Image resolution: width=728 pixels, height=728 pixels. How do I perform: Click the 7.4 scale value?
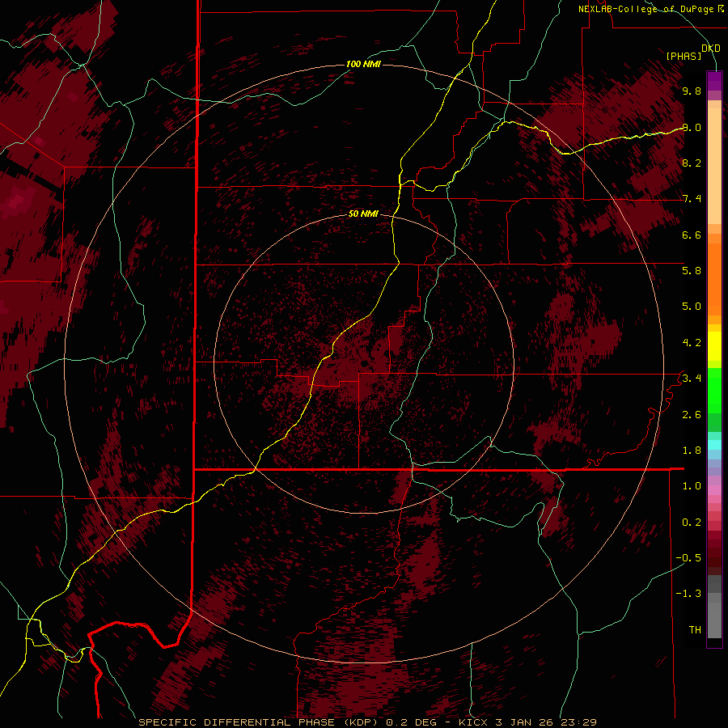692,199
